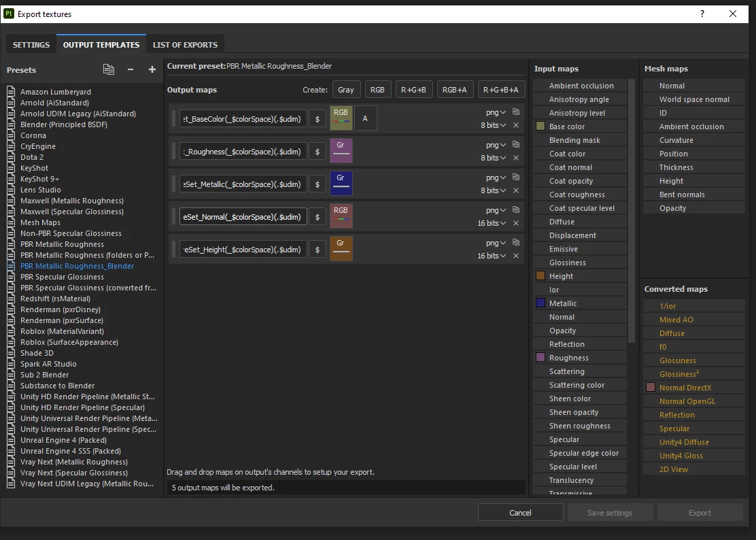
Task: Select Amazon Lumberyard preset file icon
Action: 11,92
